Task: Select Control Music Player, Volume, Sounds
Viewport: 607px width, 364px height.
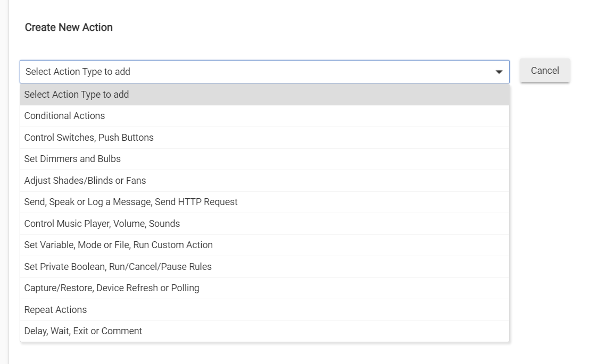Action: [x=264, y=224]
